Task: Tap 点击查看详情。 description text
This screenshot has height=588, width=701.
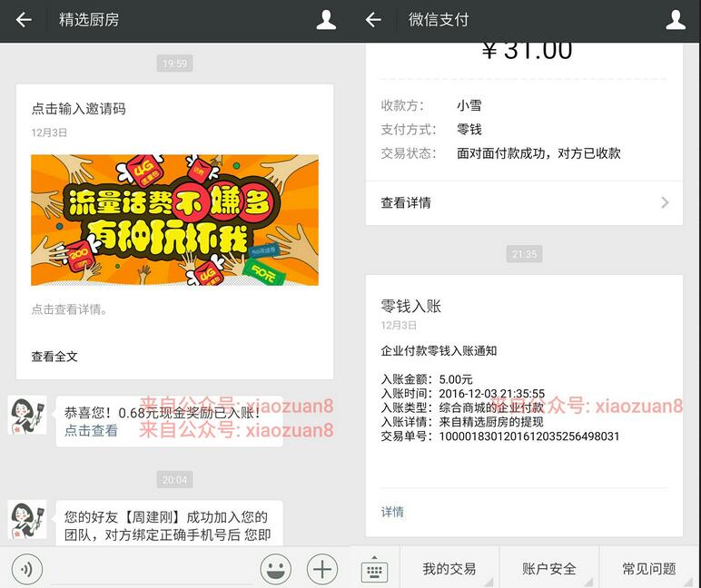Action: tap(70, 309)
